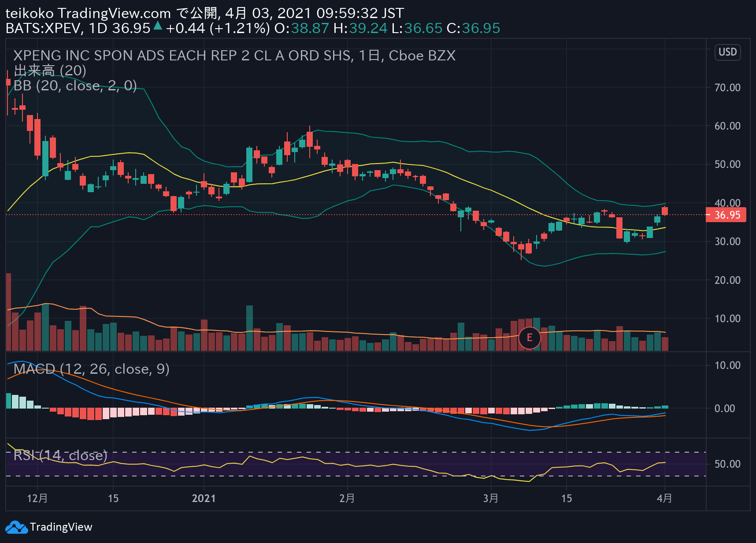
Task: Click the 12月 date axis label
Action: click(x=37, y=498)
